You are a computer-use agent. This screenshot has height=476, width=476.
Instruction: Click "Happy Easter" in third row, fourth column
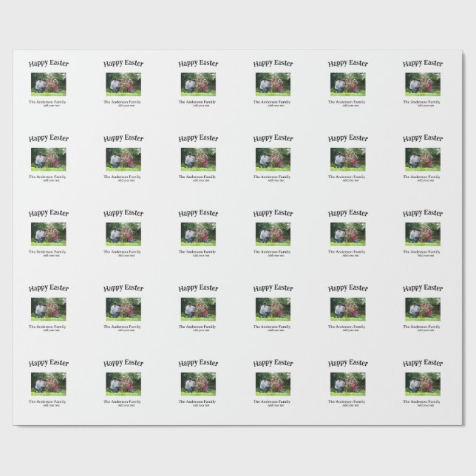click(273, 214)
